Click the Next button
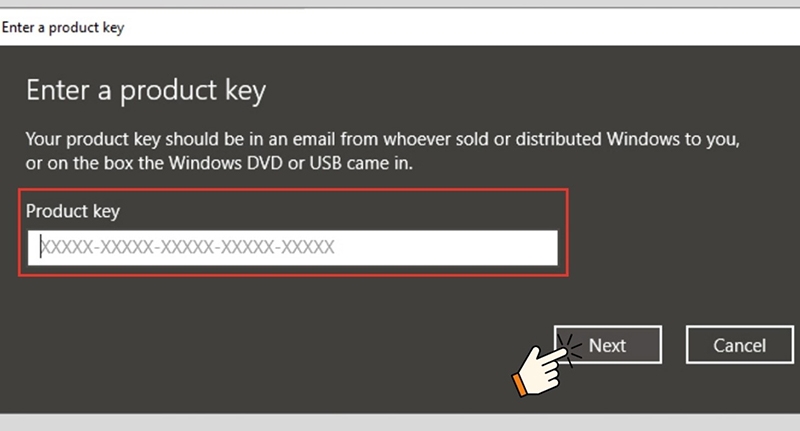800x431 pixels. [x=607, y=345]
